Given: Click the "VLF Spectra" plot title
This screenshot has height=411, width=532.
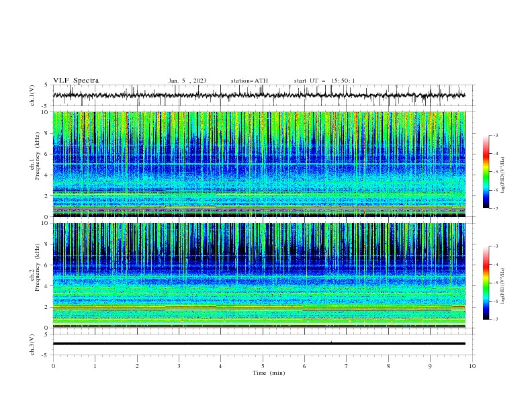Looking at the screenshot, I should point(76,81).
